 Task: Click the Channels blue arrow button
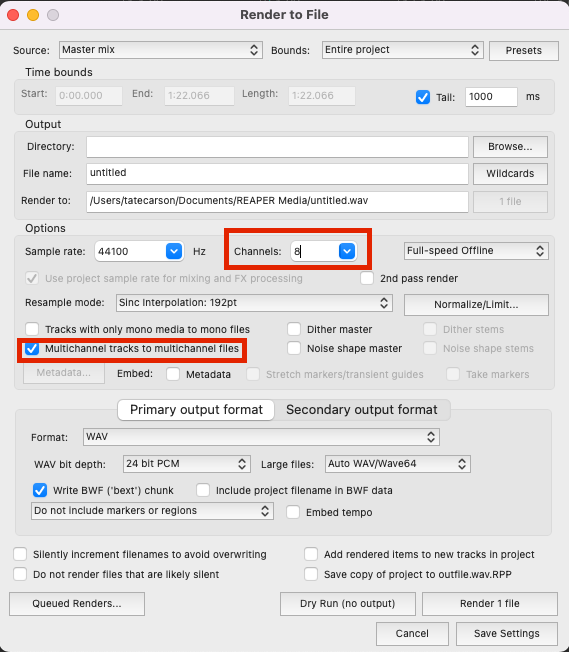point(347,251)
